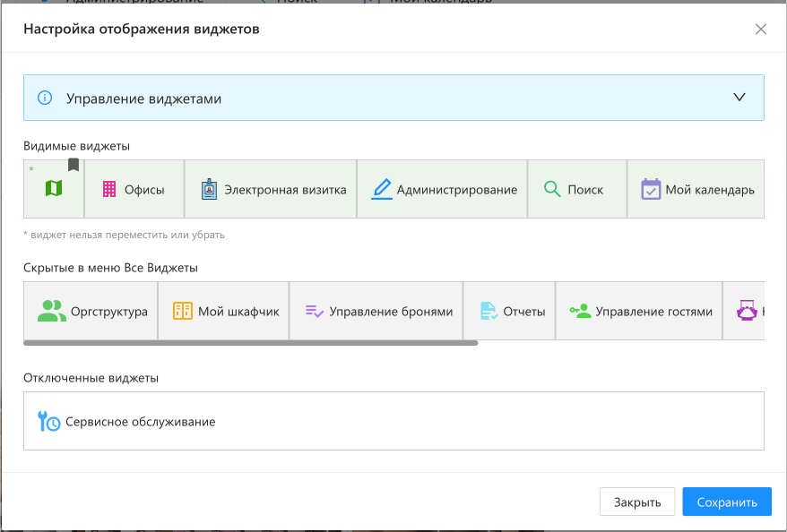Click the Управление гостями key icon
Image resolution: width=787 pixels, height=532 pixels.
580,311
